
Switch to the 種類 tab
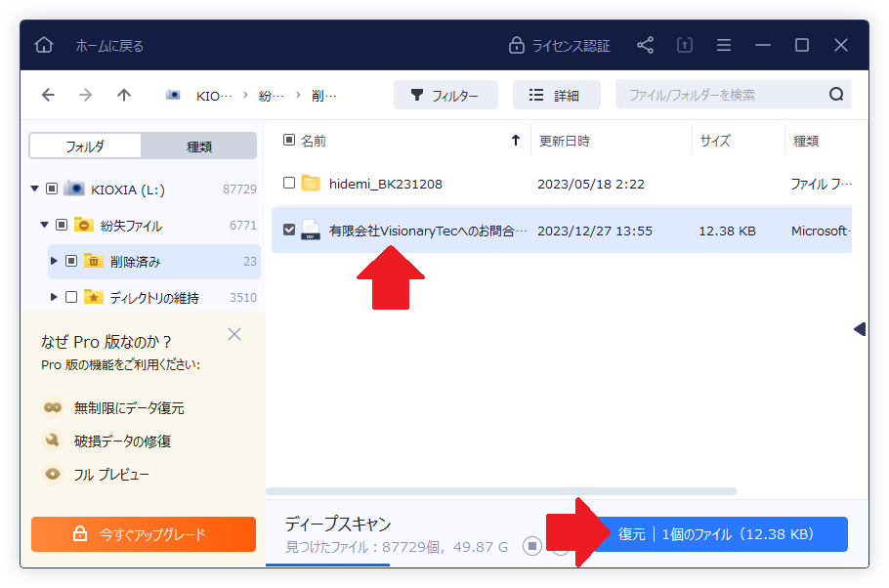[x=199, y=147]
